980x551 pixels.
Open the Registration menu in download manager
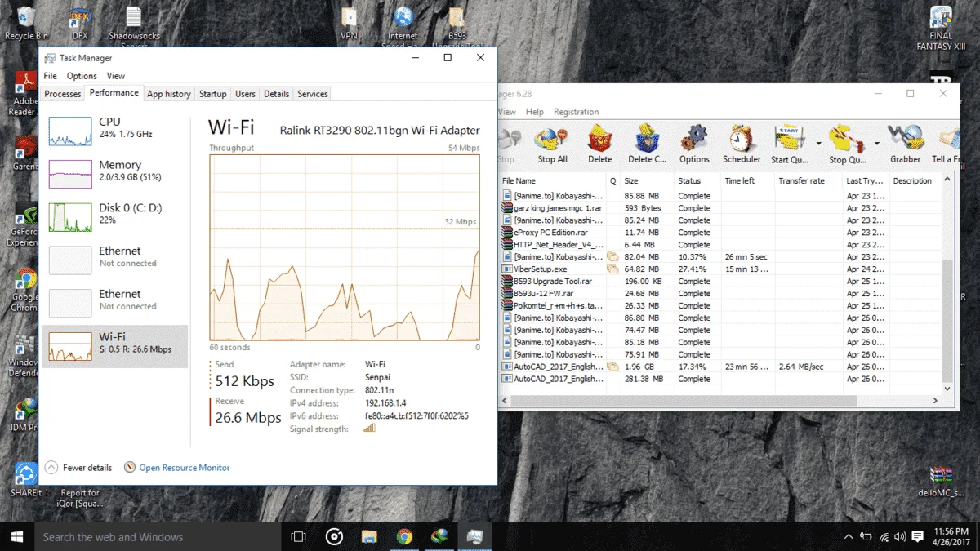click(x=577, y=112)
